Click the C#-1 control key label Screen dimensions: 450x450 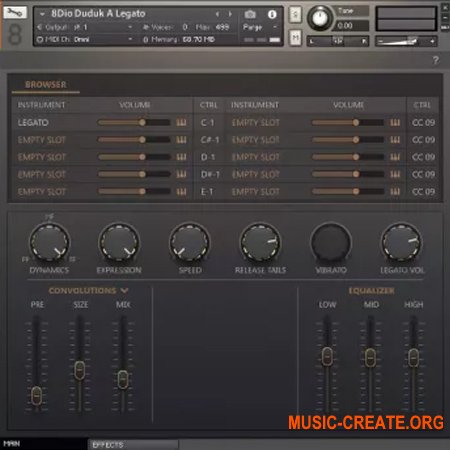point(210,140)
